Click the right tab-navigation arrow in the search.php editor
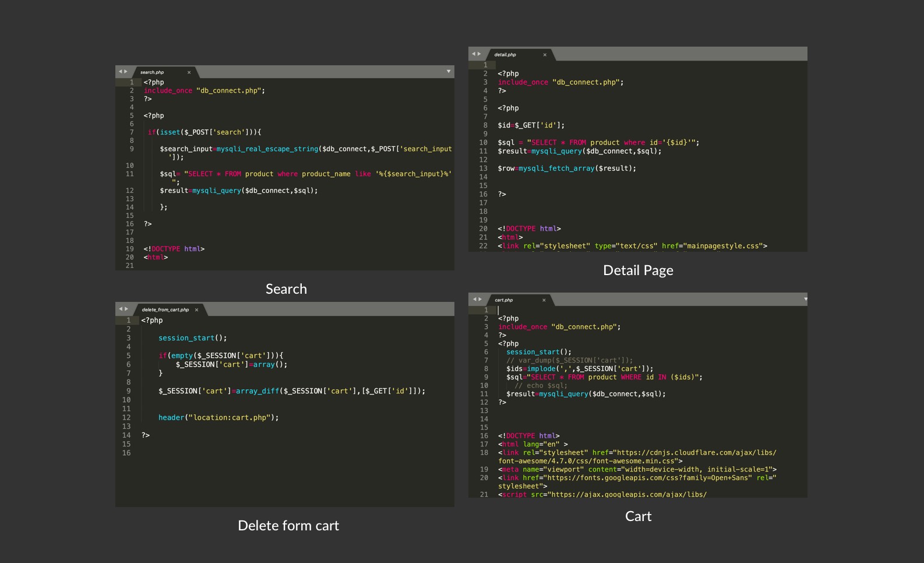The height and width of the screenshot is (563, 924). pos(126,72)
